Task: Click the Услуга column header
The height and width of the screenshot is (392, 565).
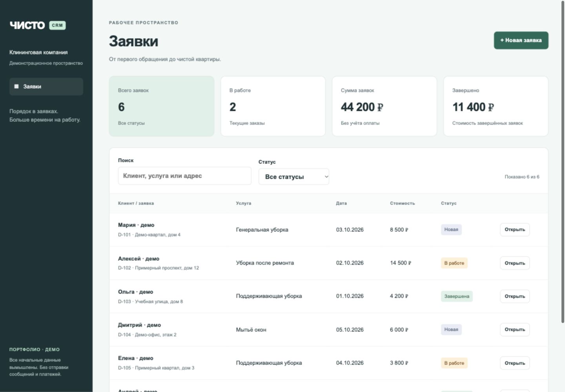Action: [x=244, y=203]
